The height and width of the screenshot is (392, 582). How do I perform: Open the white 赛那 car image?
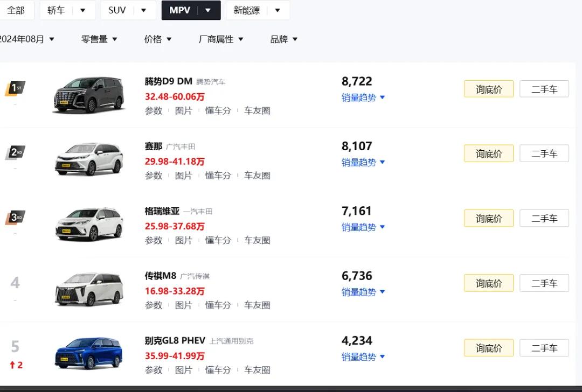coord(88,159)
